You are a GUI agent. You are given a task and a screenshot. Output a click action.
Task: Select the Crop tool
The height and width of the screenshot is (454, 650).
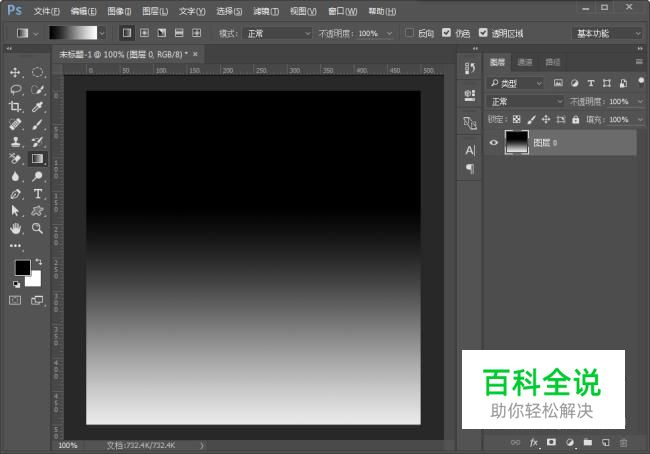point(15,107)
